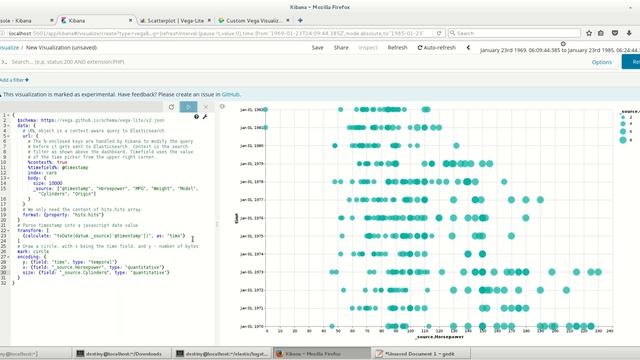The width and height of the screenshot is (640, 360).
Task: Open the Firefox downloads arrow icon
Action: click(629, 33)
